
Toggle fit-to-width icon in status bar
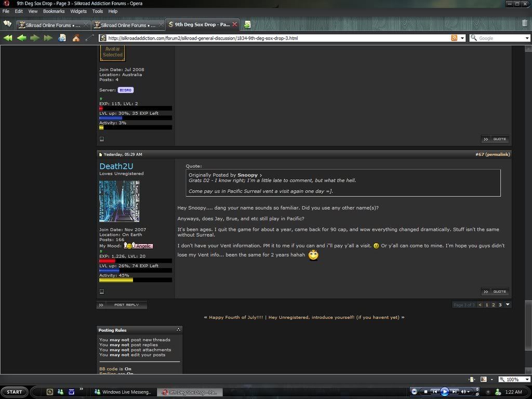click(x=472, y=380)
